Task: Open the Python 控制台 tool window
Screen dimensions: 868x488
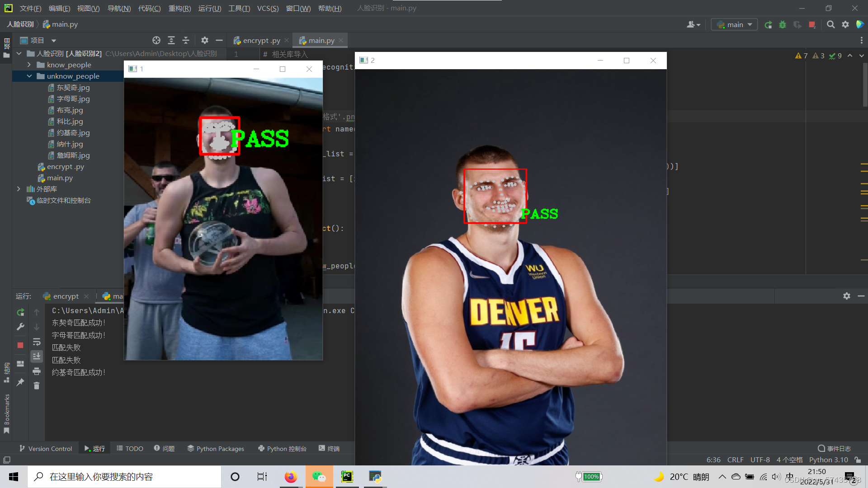Action: click(x=282, y=449)
